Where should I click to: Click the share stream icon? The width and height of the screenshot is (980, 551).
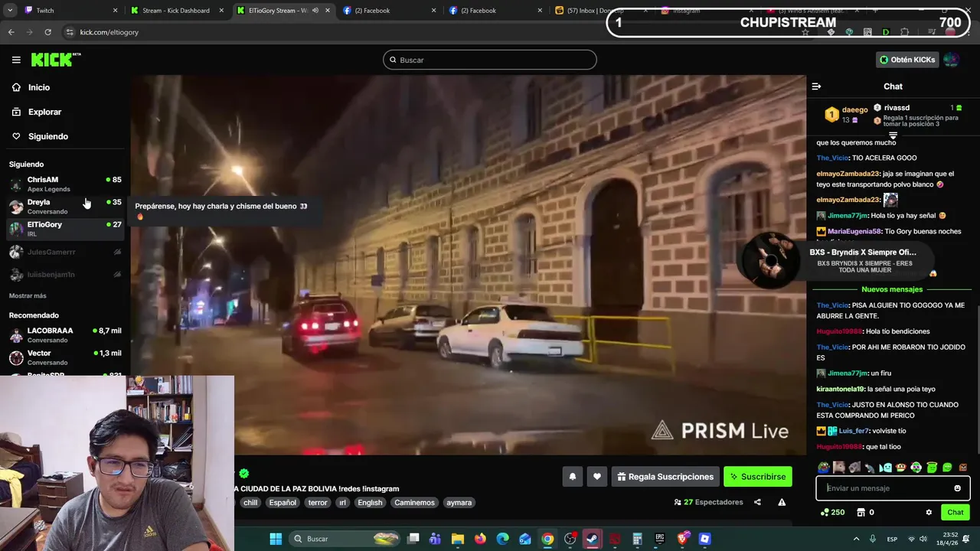757,502
